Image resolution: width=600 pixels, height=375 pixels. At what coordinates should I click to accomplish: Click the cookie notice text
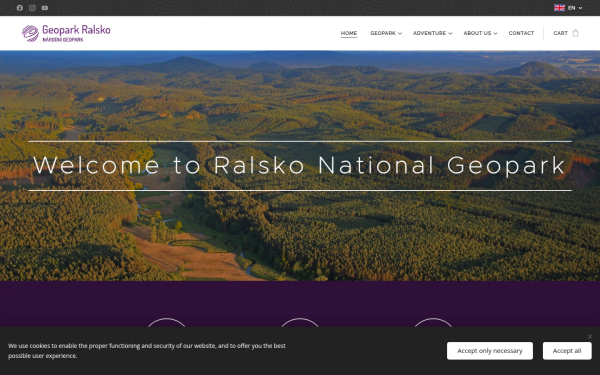[147, 351]
